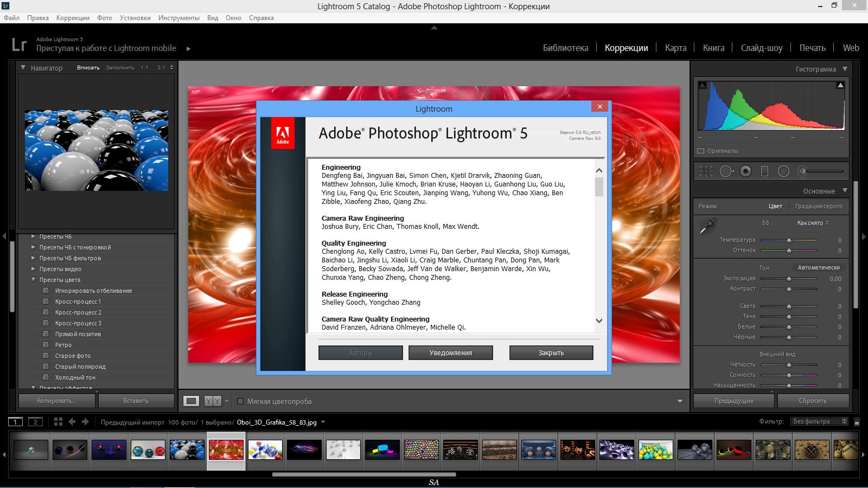Switch to Loupe view button in toolbar
This screenshot has width=868, height=488.
point(191,401)
